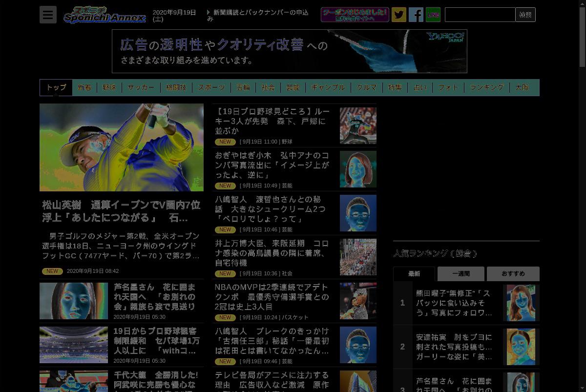Click the 野球 category tag at 9月19日 11:00
Image resolution: width=586 pixels, height=392 pixels.
click(x=287, y=142)
